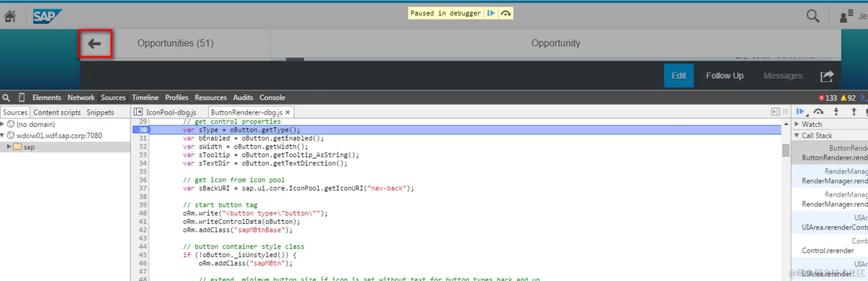
Task: Expand the Watch section
Action: pos(797,124)
